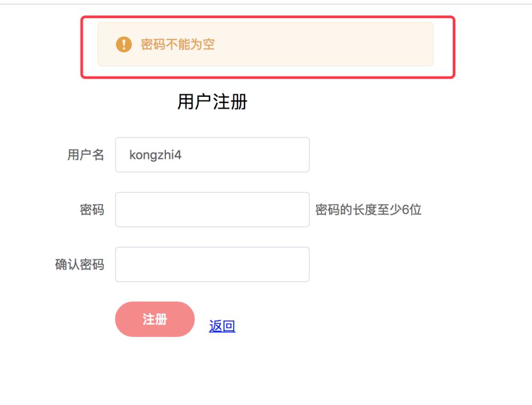Click the 密码不能为空 alert message text
This screenshot has width=532, height=405.
pos(178,45)
